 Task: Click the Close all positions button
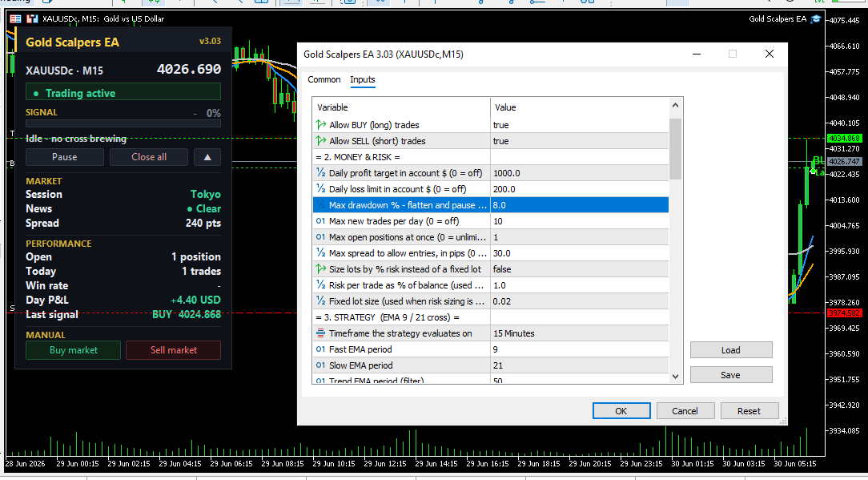pyautogui.click(x=149, y=157)
